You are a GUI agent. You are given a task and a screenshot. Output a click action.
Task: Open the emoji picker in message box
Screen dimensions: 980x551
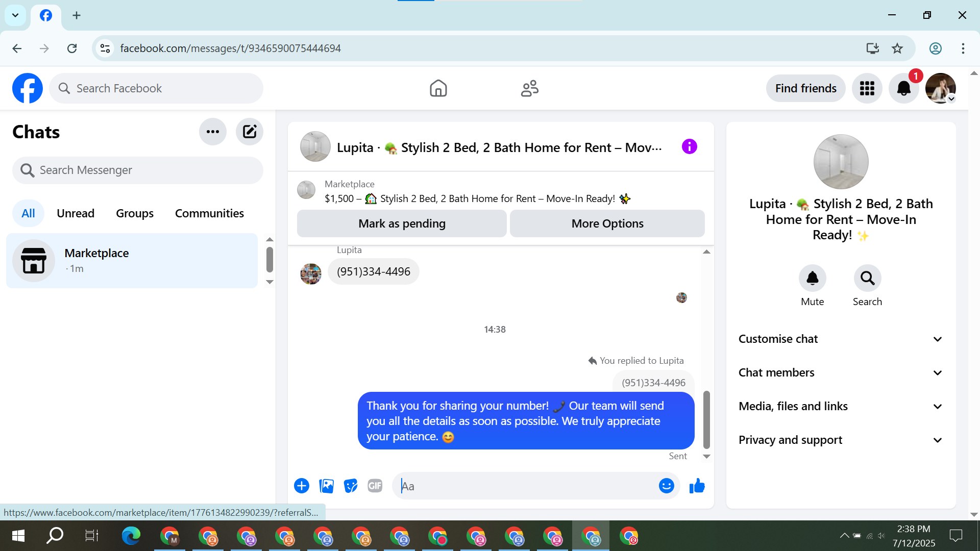coord(666,486)
